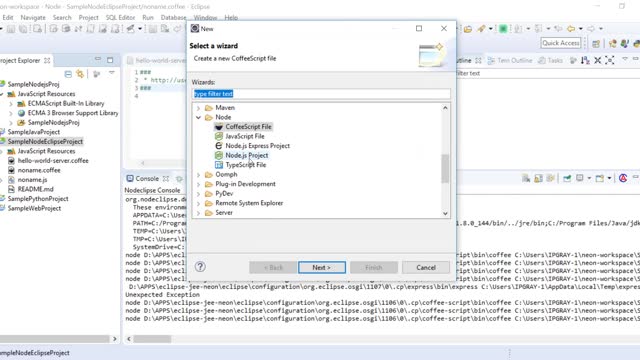Choose Node.js Express Project wizard
The image size is (640, 360).
click(x=257, y=146)
